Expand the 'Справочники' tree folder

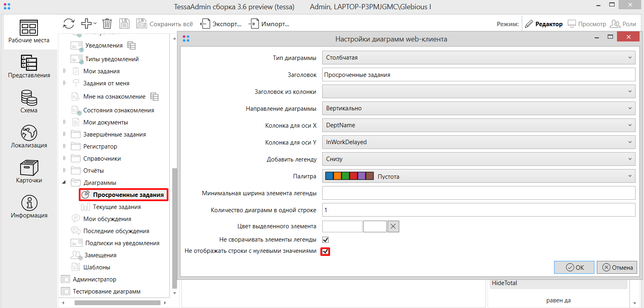click(65, 158)
